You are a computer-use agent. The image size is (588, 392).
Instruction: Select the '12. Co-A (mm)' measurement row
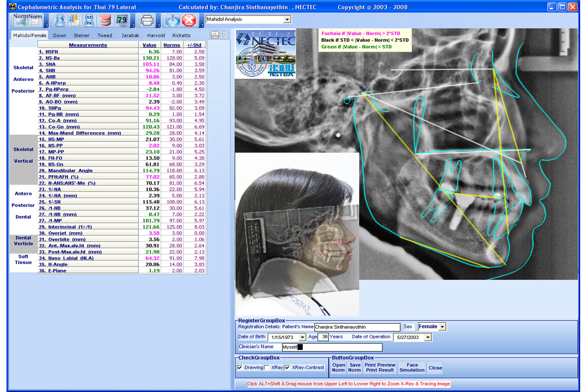tap(122, 121)
